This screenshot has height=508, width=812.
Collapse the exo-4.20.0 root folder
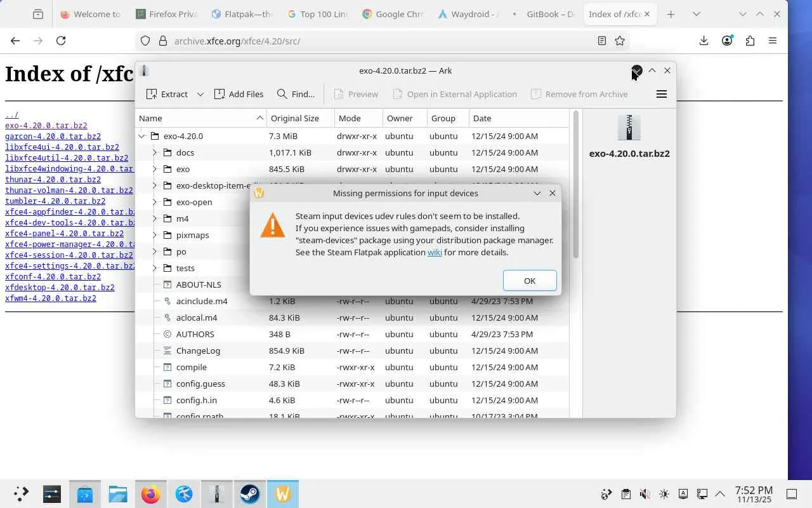tap(141, 136)
